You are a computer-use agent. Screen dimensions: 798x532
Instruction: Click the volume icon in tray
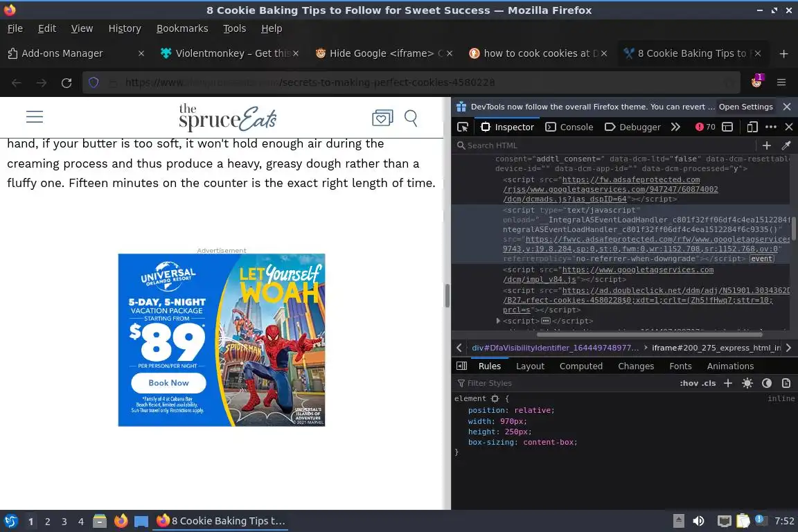(x=699, y=521)
